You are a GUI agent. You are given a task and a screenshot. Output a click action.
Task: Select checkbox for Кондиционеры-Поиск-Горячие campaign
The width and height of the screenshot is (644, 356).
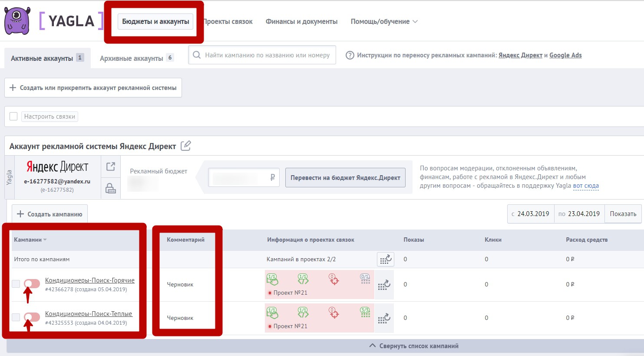click(16, 284)
